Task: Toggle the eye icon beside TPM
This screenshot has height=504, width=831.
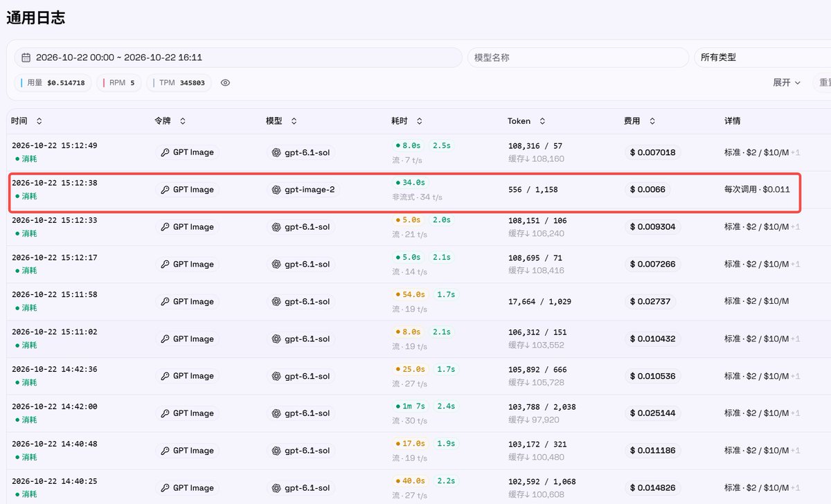Action: (x=225, y=82)
